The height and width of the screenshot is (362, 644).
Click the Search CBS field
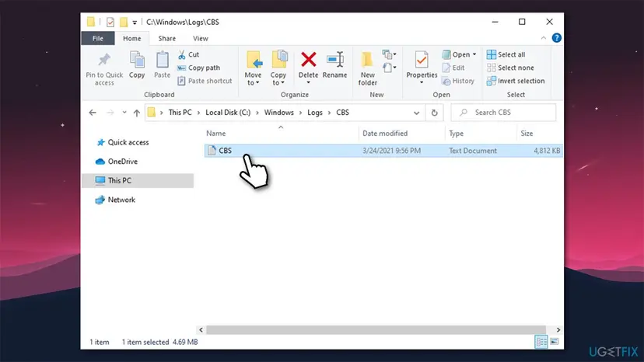click(x=503, y=113)
